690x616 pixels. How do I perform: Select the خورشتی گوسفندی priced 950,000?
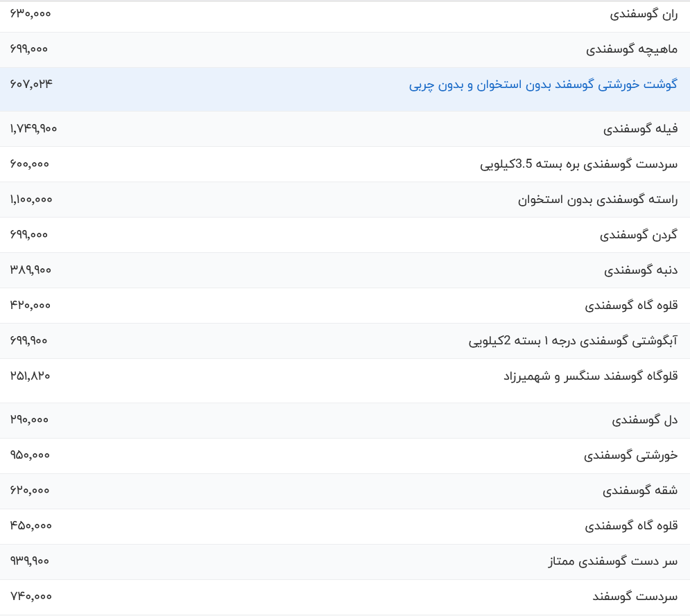[x=630, y=455]
